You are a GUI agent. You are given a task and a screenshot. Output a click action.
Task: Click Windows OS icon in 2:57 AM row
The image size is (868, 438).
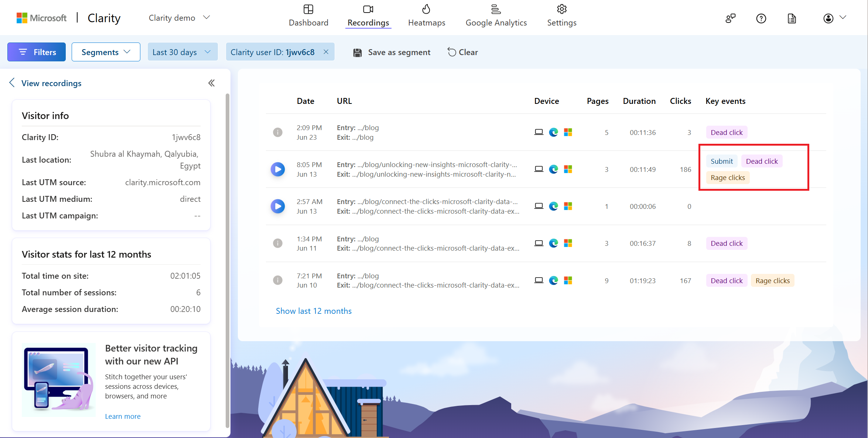coord(568,206)
